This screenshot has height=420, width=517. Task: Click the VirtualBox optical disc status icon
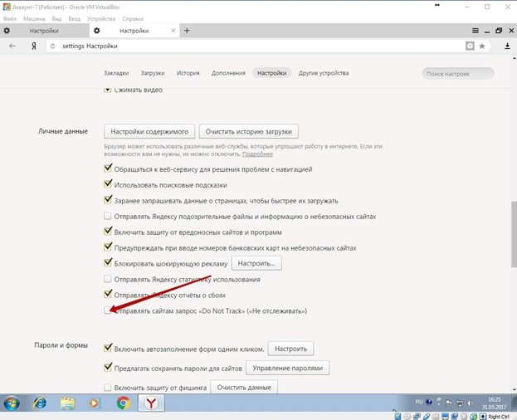tap(407, 417)
